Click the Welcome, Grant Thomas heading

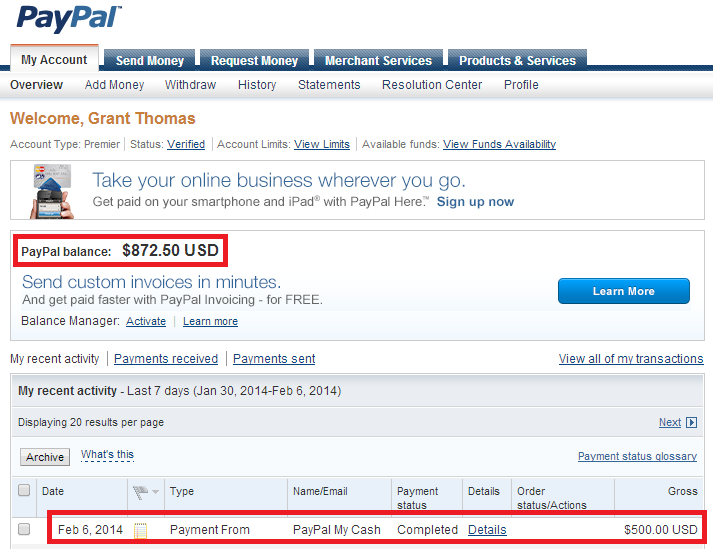[103, 118]
